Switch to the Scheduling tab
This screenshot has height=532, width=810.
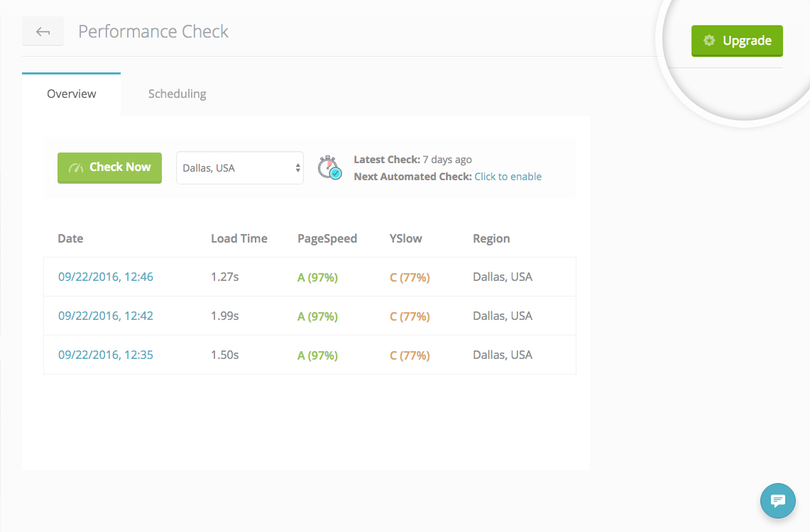pos(177,94)
